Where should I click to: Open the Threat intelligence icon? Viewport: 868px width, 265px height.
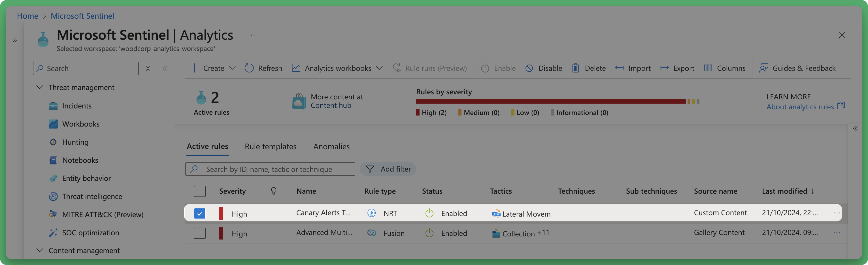[x=53, y=196]
